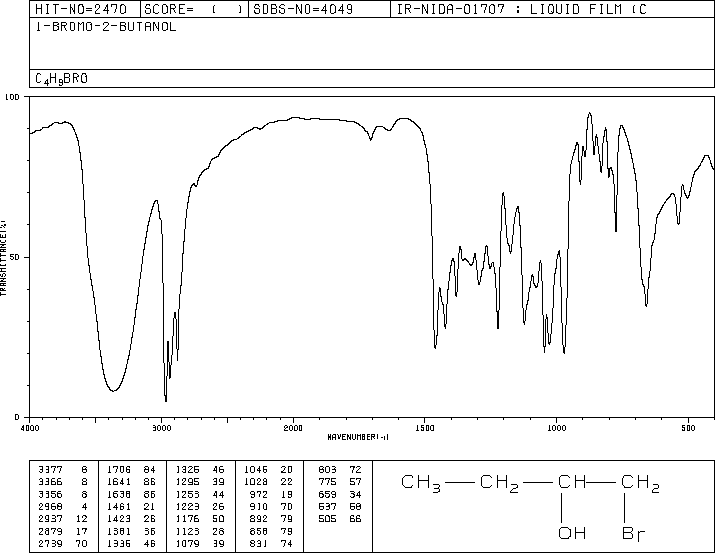Select peak value 1423 in table

click(x=119, y=519)
